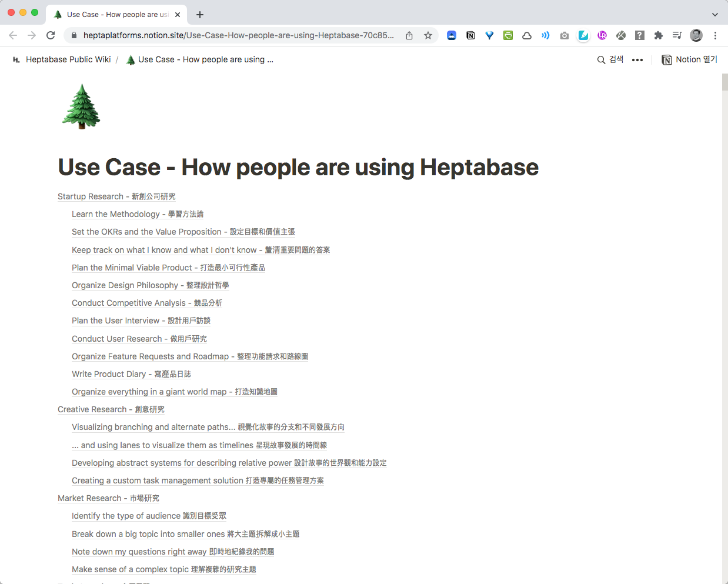This screenshot has height=584, width=728.
Task: Click the large pine tree page icon
Action: [x=81, y=106]
